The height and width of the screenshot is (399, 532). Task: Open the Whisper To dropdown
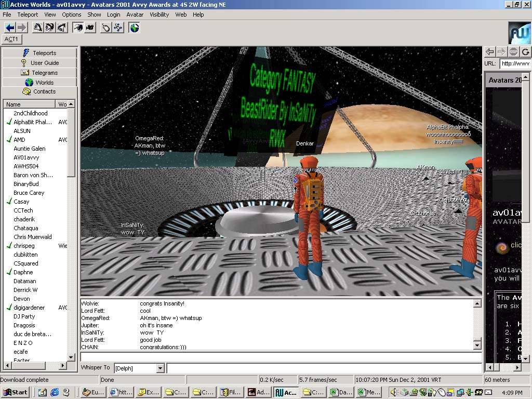pyautogui.click(x=160, y=368)
